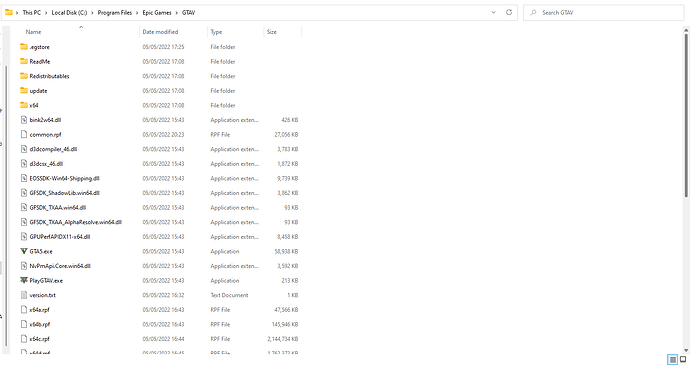Open the address bar history dropdown arrow
This screenshot has height=365, width=690.
coord(493,12)
